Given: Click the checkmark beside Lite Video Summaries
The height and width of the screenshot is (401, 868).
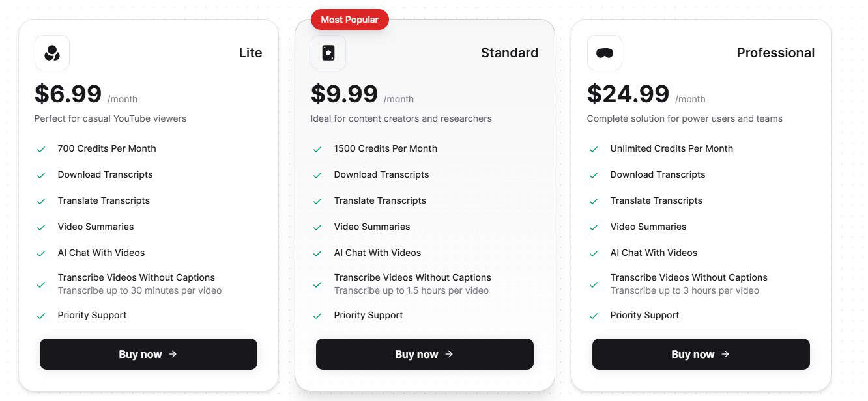Looking at the screenshot, I should pos(40,227).
